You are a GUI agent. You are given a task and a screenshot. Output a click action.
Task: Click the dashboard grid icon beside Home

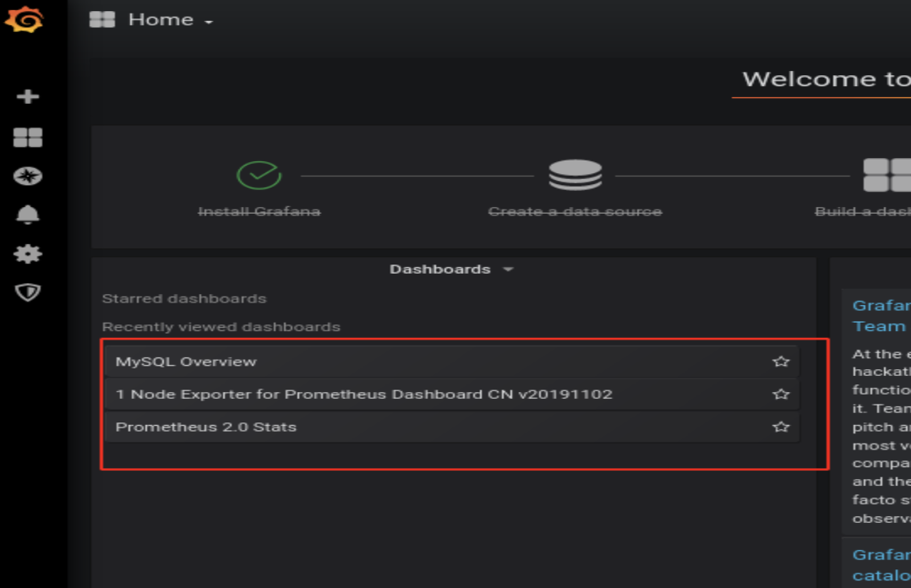[x=102, y=19]
